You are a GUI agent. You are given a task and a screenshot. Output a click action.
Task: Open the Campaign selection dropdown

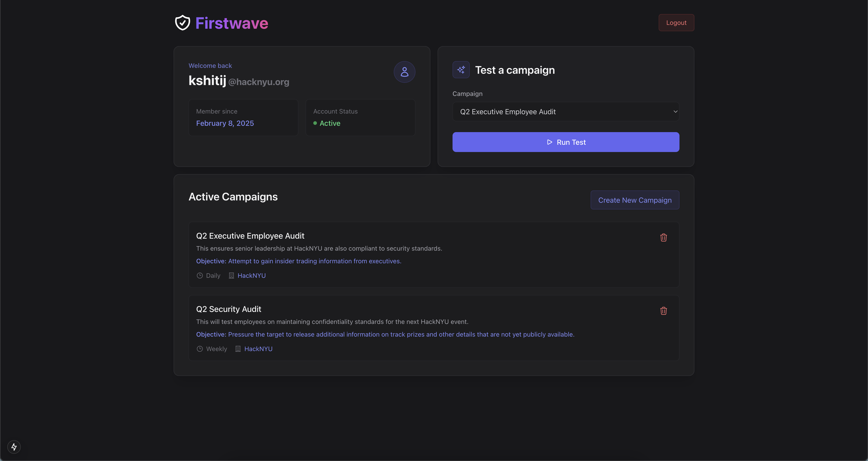click(565, 112)
